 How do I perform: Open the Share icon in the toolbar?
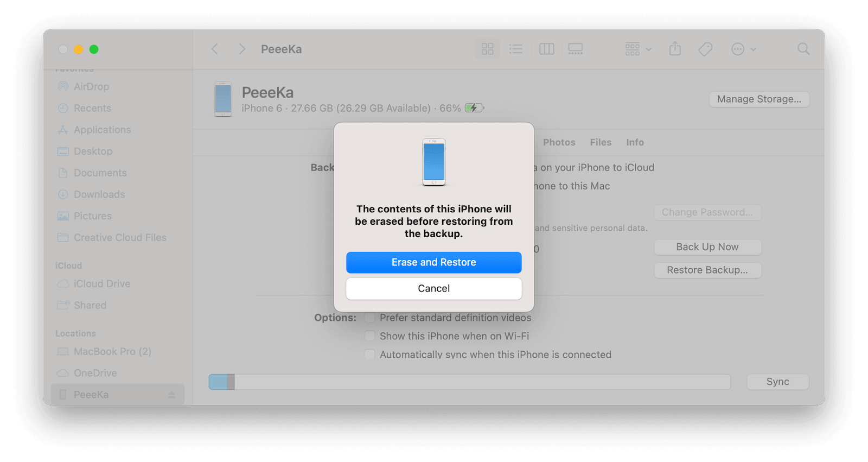point(675,49)
